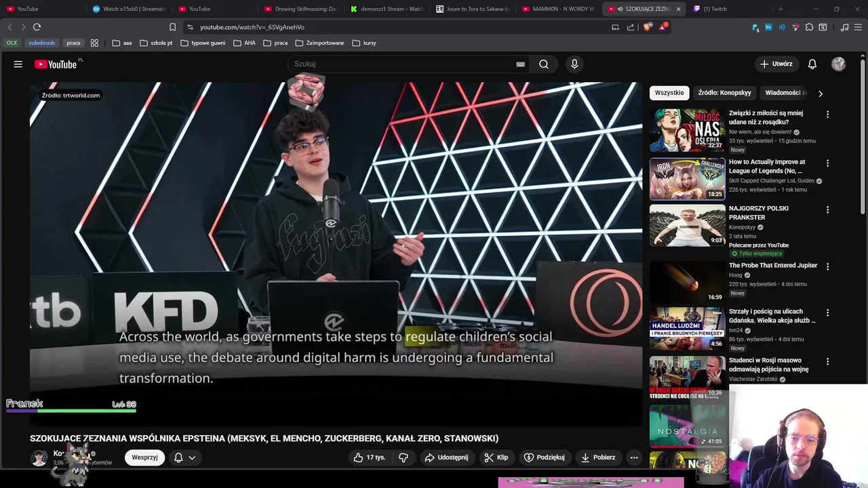This screenshot has height=488, width=868.
Task: Open the Związki z miłości video thumbnail
Action: pos(687,130)
